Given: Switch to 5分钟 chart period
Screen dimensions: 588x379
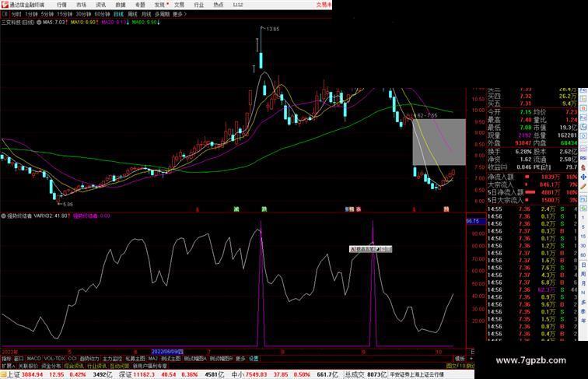Looking at the screenshot, I should coord(47,14).
